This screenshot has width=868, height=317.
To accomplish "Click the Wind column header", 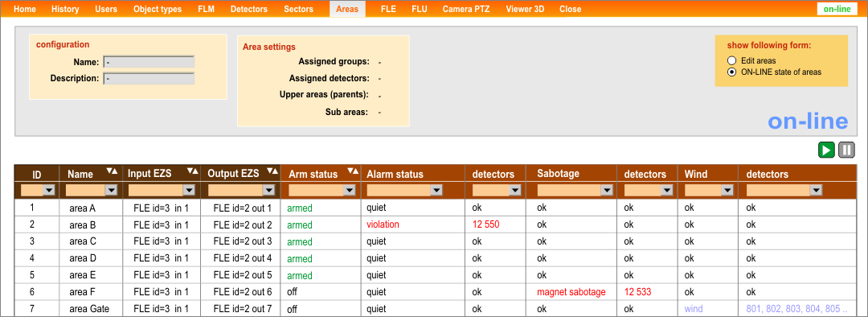I will coord(696,174).
